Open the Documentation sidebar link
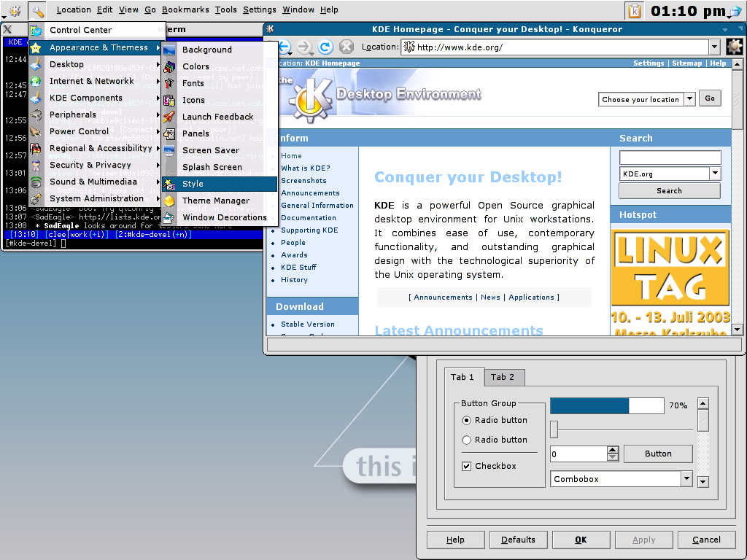Image resolution: width=747 pixels, height=560 pixels. tap(309, 217)
